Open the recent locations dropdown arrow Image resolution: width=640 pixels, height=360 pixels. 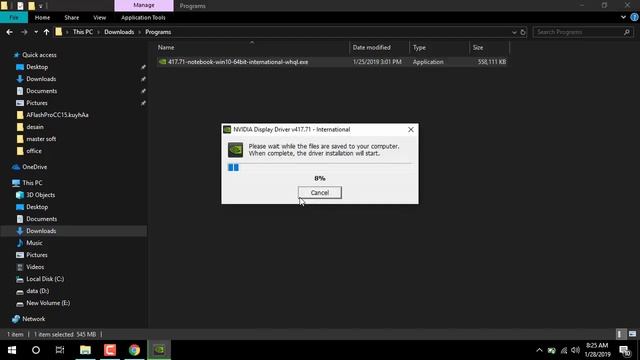coord(36,32)
